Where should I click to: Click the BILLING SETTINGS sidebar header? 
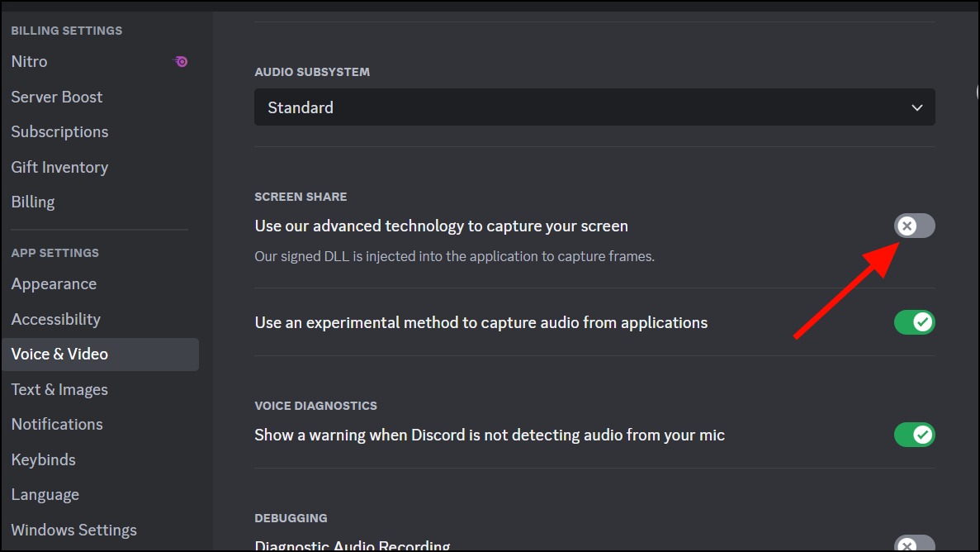[67, 31]
